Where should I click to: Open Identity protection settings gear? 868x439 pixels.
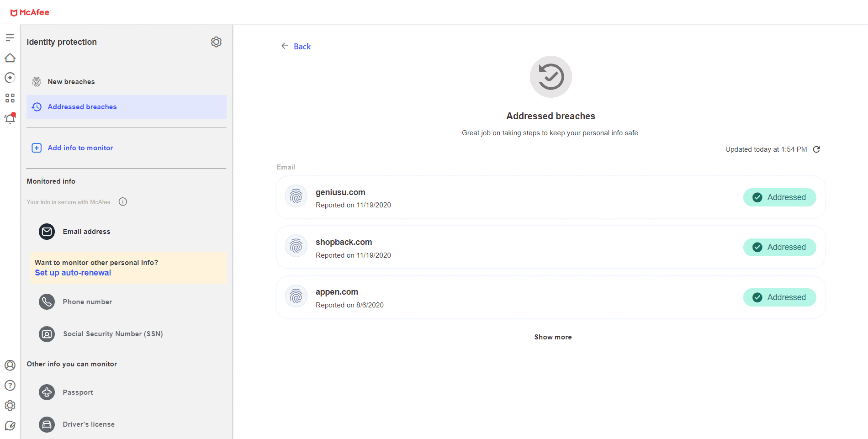point(216,42)
